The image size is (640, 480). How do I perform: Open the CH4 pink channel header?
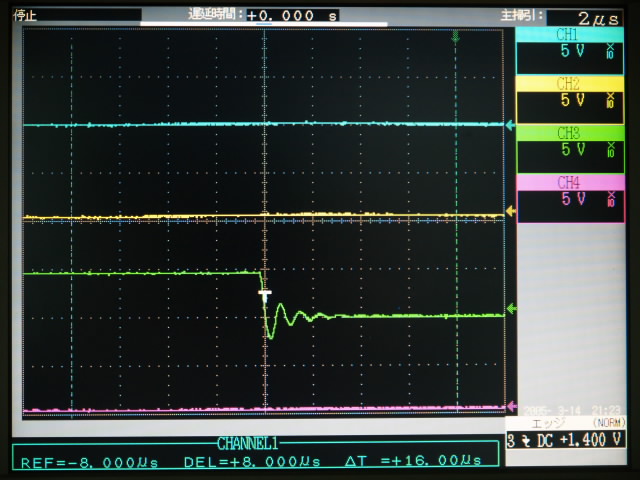pos(567,181)
